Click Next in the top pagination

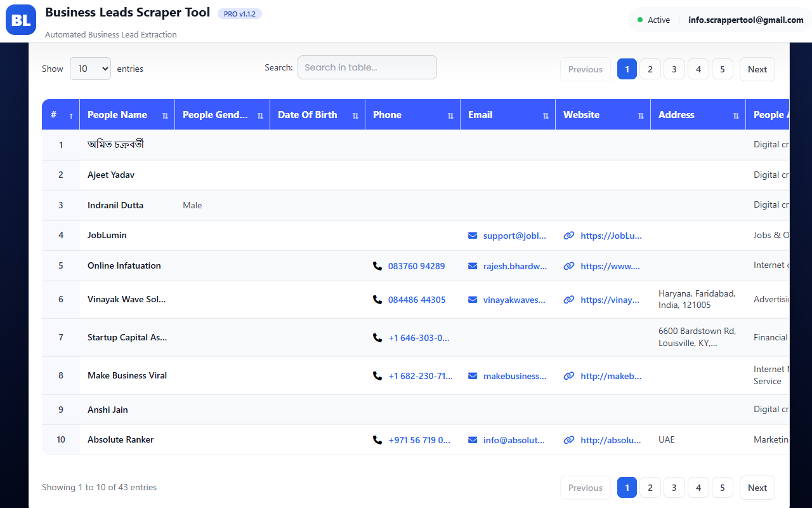coord(757,69)
